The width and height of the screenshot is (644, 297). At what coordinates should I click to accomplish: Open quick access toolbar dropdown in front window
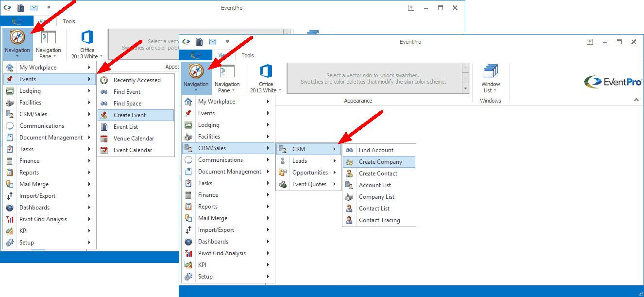click(227, 42)
